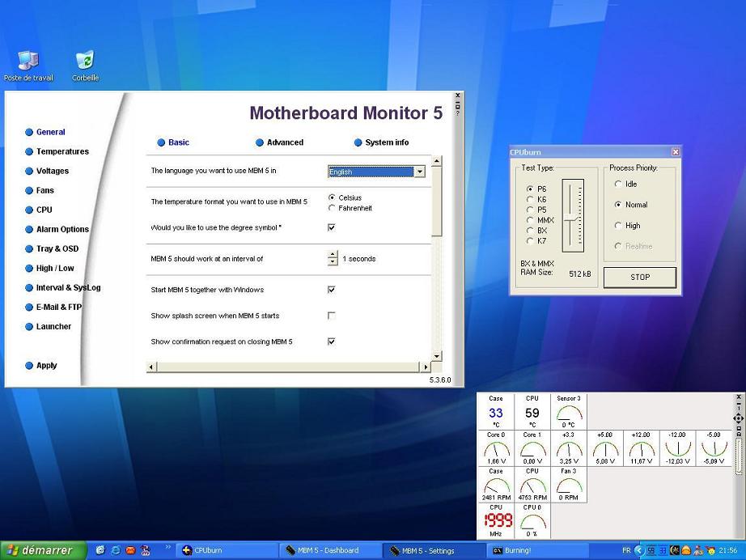
Task: Increase the MBM 5 interval with the up arrow
Action: pos(333,255)
